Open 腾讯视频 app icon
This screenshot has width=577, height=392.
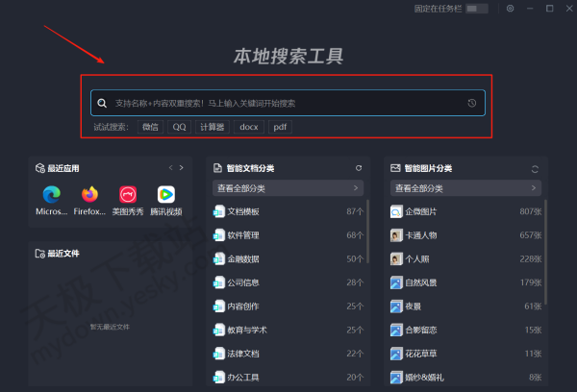(166, 195)
